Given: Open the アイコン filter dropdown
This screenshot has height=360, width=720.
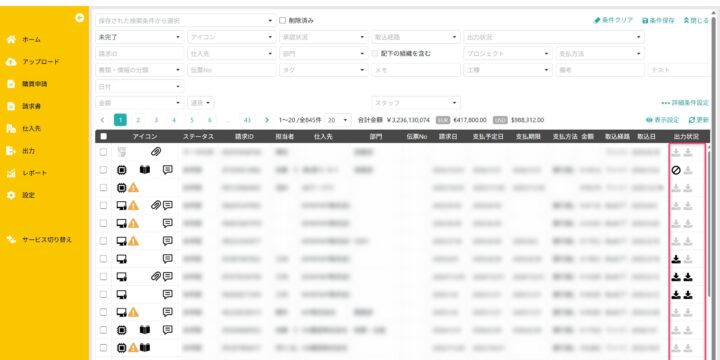Looking at the screenshot, I should (232, 37).
